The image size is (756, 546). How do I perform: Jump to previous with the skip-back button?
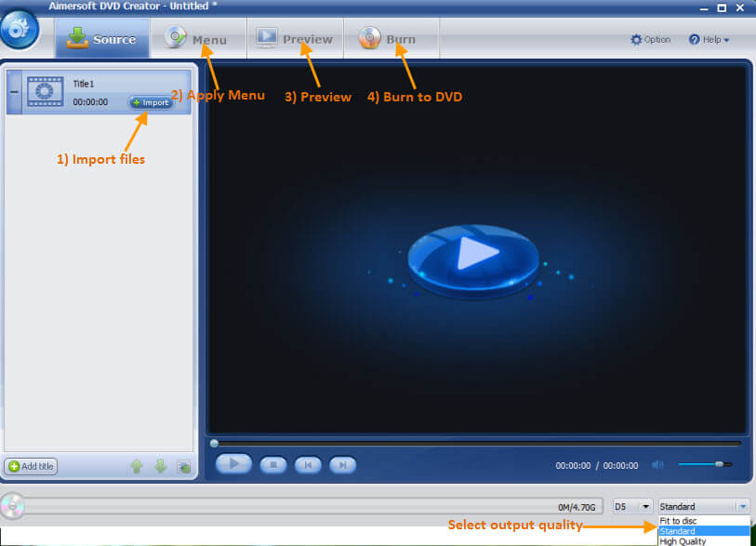click(x=308, y=465)
